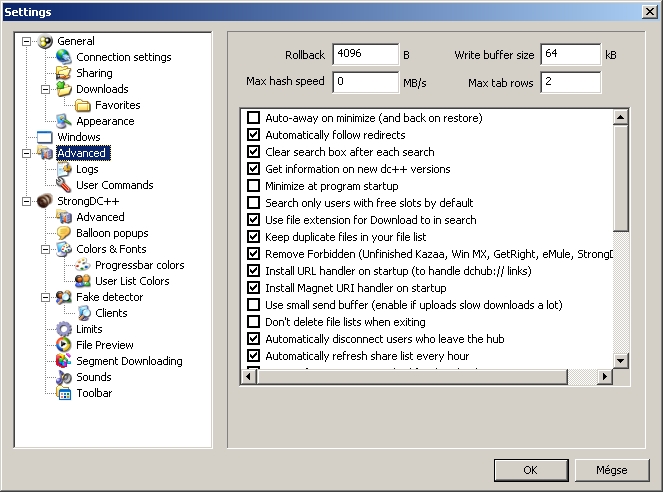Click the Segment Downloading icon
Viewport: 663px width, 492px height.
click(x=63, y=361)
